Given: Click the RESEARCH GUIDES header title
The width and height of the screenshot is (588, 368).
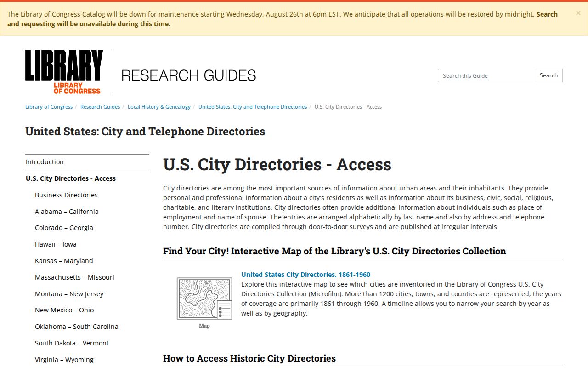Looking at the screenshot, I should coord(188,75).
